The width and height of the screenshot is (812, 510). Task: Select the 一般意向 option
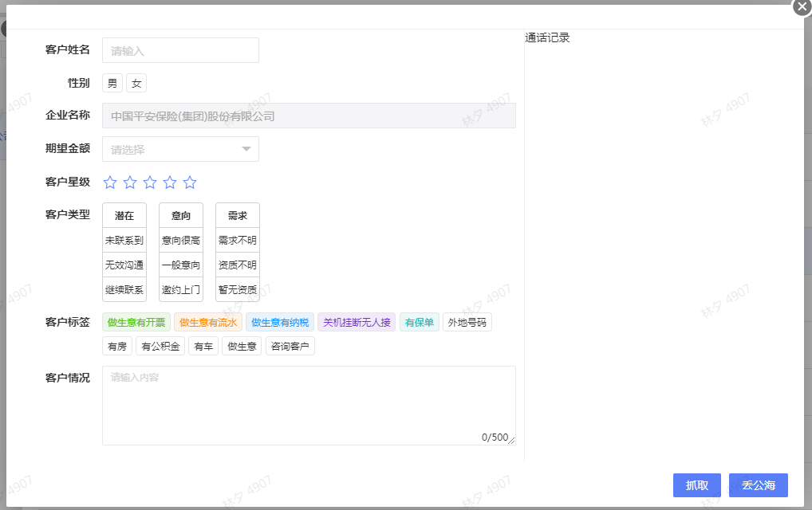[181, 265]
